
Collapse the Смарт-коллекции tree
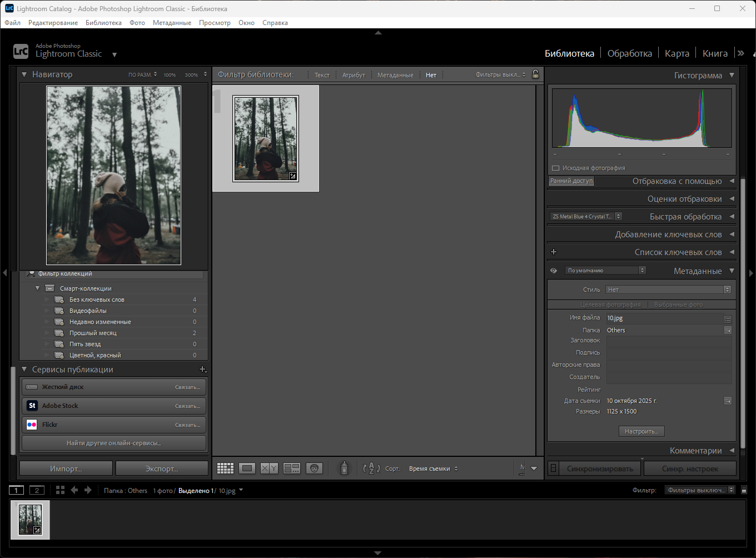coord(37,288)
